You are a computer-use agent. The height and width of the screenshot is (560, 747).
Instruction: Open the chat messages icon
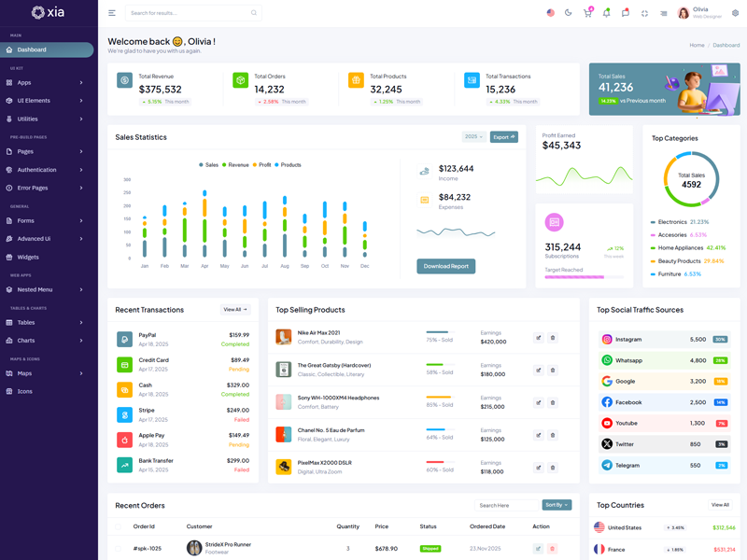(626, 13)
